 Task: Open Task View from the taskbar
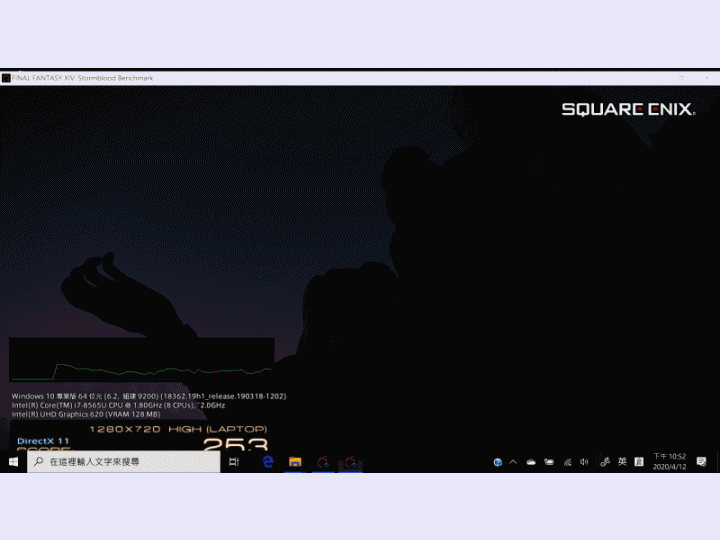coord(234,461)
